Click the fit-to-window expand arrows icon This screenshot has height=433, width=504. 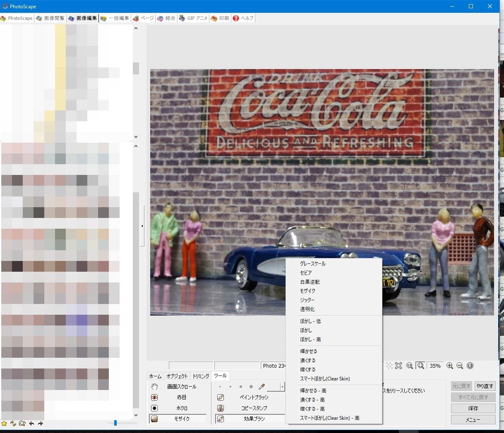coord(398,366)
